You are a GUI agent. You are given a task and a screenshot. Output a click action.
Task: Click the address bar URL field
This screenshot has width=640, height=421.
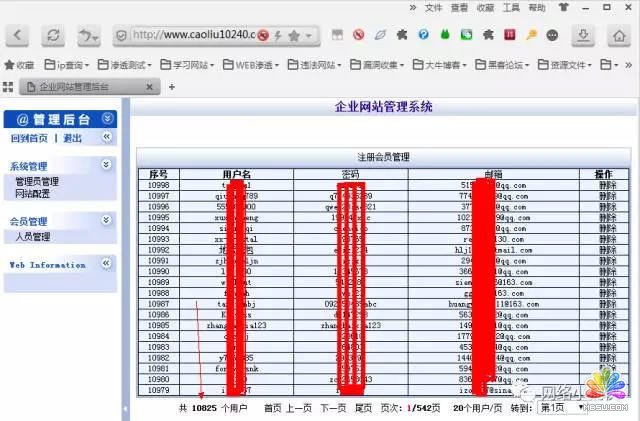click(190, 35)
